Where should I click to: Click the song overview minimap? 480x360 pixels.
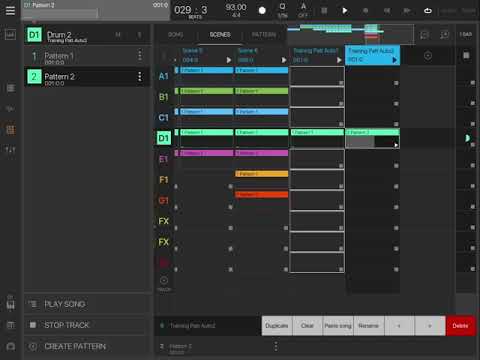(351, 34)
